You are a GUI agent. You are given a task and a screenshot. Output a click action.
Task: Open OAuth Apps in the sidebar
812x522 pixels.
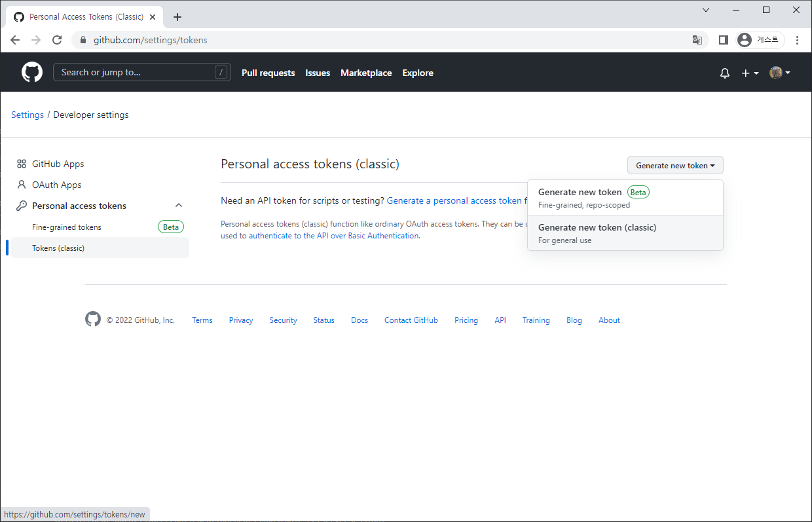click(56, 185)
